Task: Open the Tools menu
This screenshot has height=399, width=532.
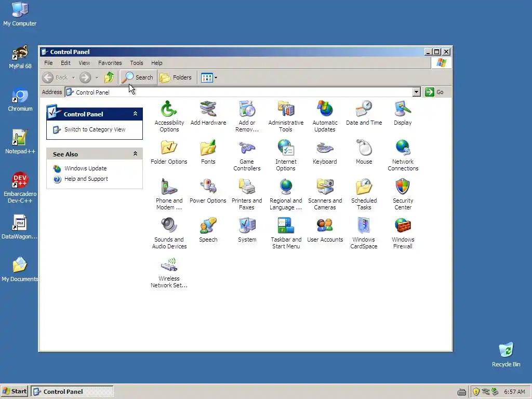Action: click(x=137, y=63)
